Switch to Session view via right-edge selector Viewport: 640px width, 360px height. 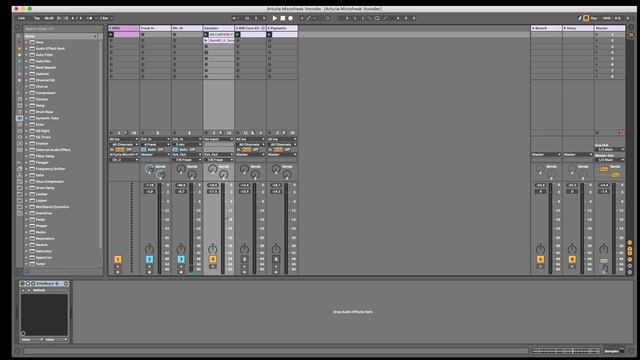[631, 35]
